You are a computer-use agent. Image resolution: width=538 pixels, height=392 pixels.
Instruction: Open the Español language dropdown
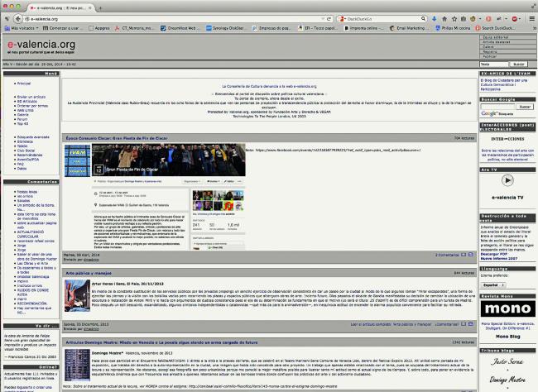494,285
